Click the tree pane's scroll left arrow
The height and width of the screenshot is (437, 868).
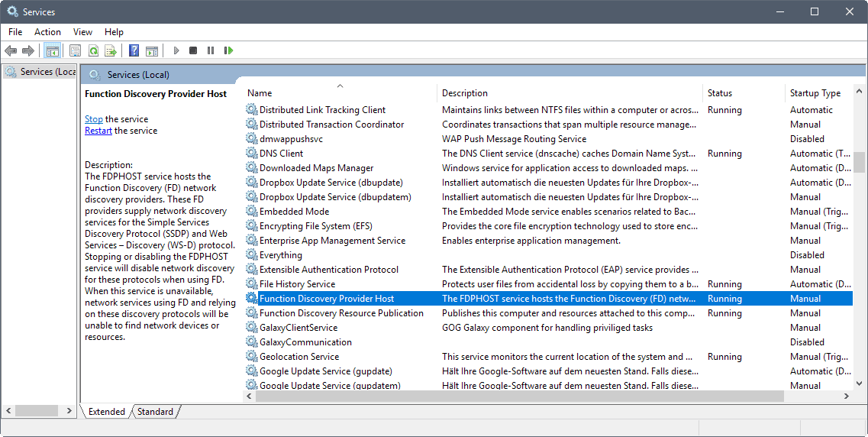(8, 411)
